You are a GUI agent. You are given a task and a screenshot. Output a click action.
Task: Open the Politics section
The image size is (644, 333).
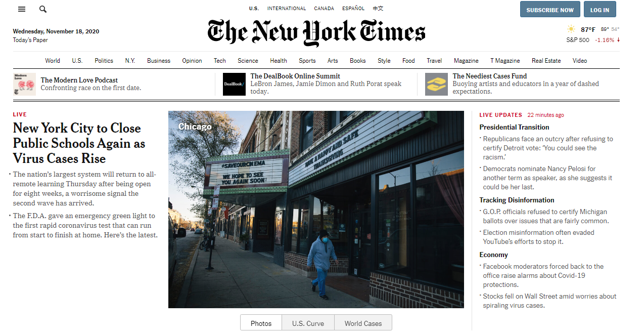point(104,61)
